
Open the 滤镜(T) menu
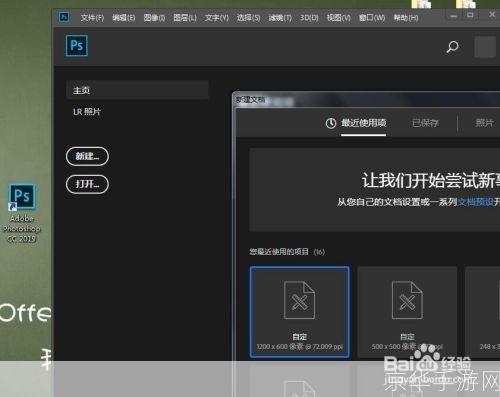point(280,18)
